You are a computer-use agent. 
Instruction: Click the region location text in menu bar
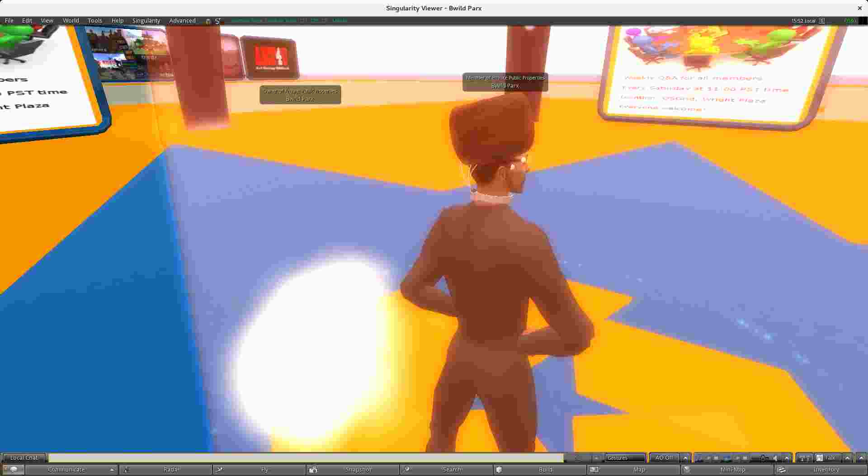point(289,21)
